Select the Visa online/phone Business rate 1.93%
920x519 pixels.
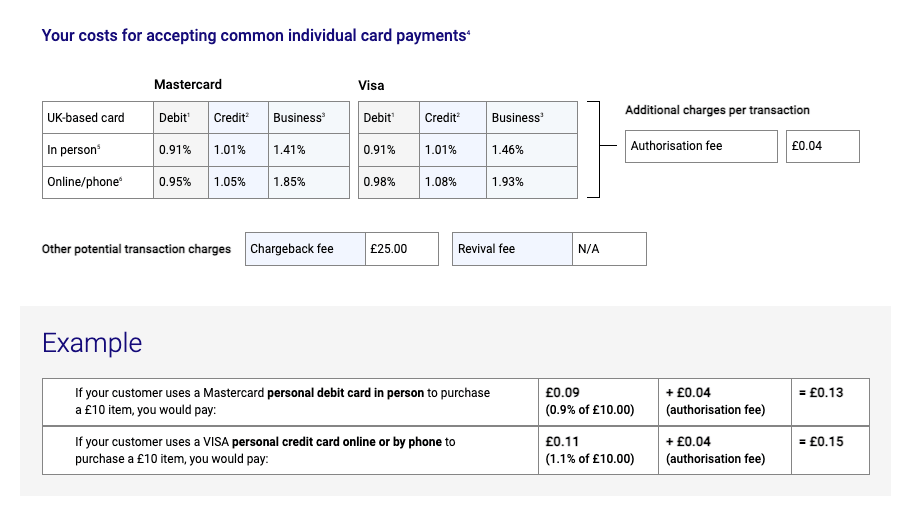(x=508, y=182)
